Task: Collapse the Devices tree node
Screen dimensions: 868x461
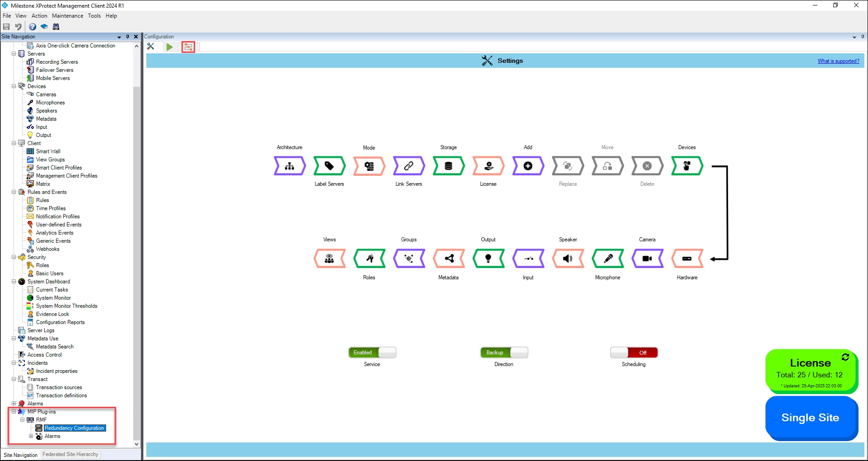Action: point(14,86)
